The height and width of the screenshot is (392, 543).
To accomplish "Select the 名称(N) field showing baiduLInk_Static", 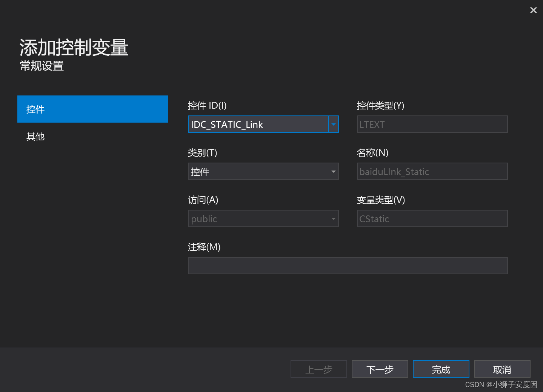I will pyautogui.click(x=432, y=171).
